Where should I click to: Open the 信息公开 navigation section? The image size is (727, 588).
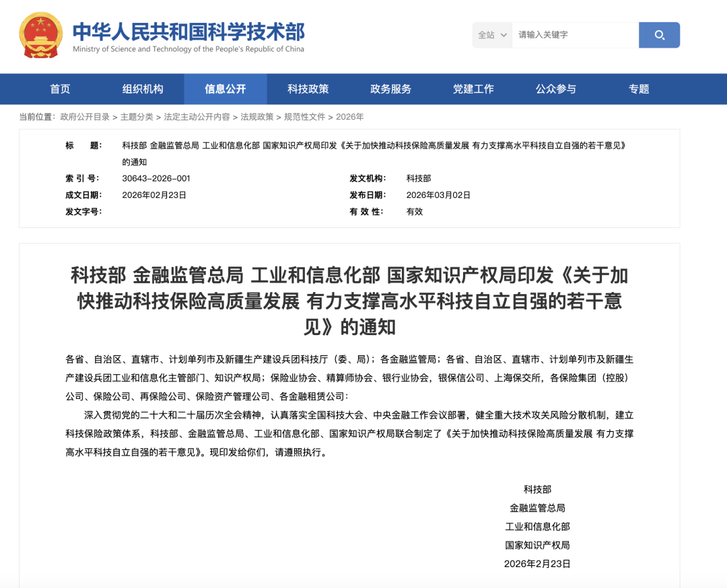226,88
